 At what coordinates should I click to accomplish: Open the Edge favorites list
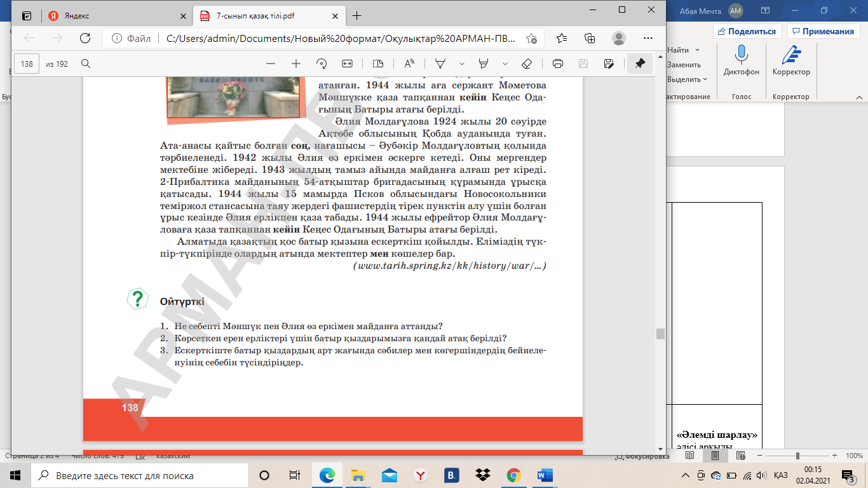click(x=562, y=38)
